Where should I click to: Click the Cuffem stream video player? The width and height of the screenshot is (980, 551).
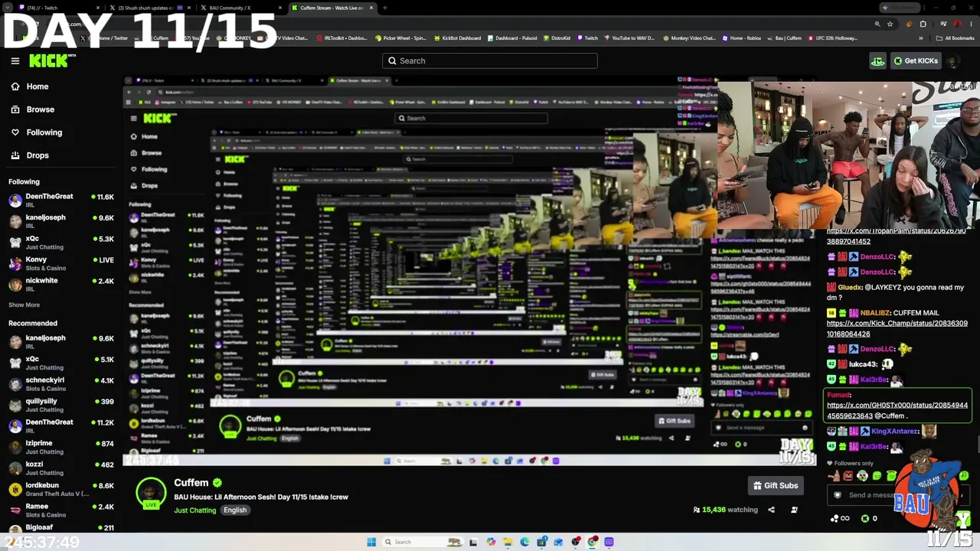(x=469, y=271)
